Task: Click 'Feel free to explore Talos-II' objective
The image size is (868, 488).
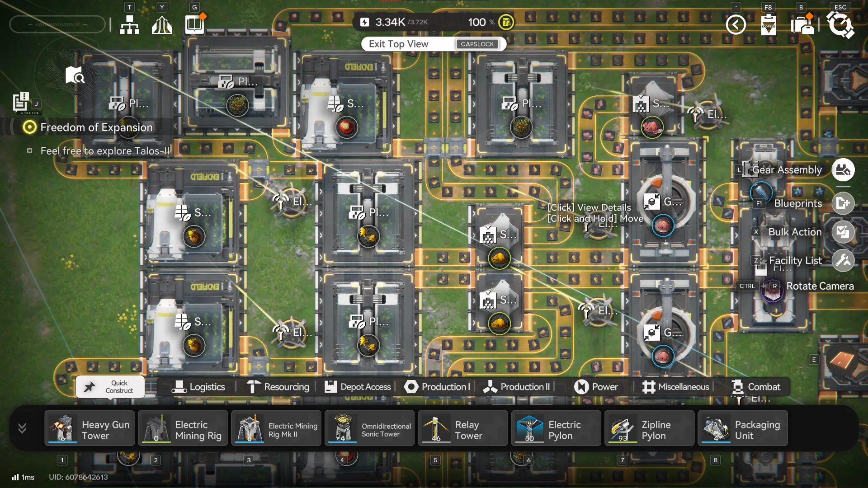Action: 105,151
